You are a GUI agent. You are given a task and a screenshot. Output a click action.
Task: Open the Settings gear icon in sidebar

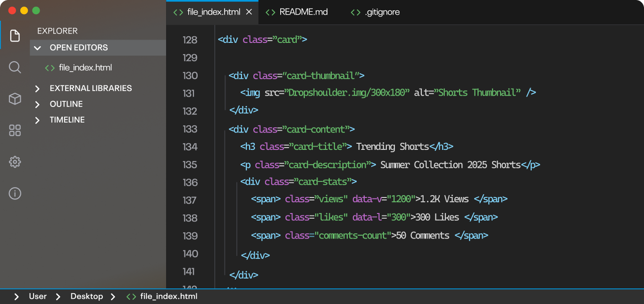(x=15, y=162)
